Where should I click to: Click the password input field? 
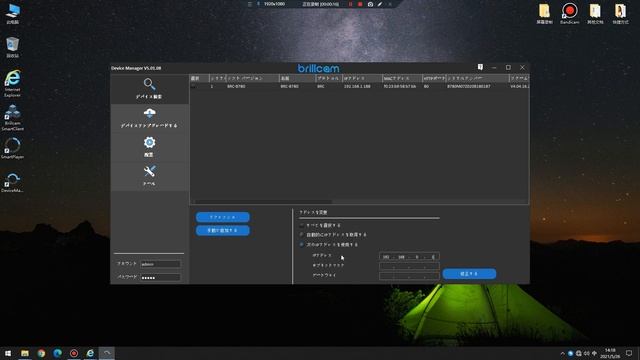[x=160, y=278]
